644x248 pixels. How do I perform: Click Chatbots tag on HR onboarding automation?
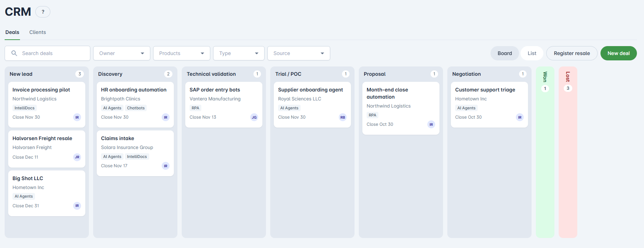coord(136,108)
